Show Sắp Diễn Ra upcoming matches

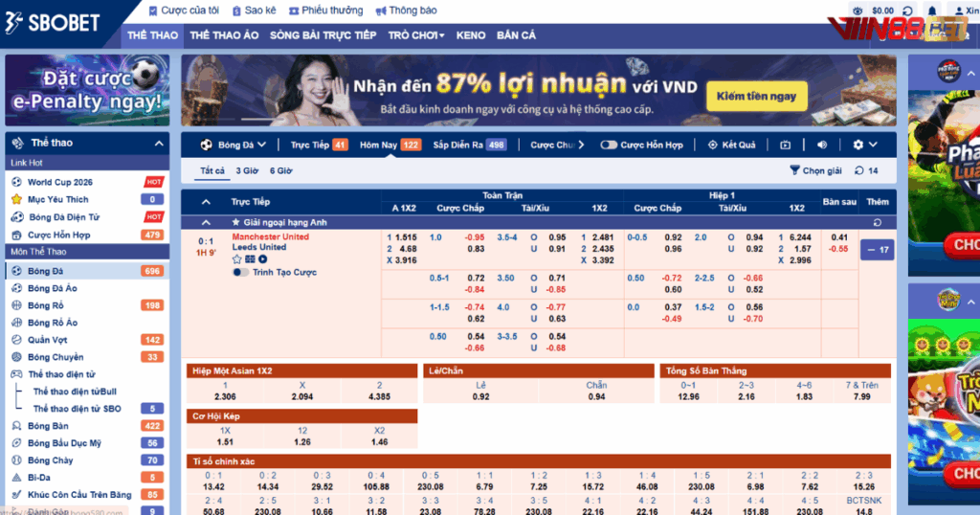click(469, 145)
